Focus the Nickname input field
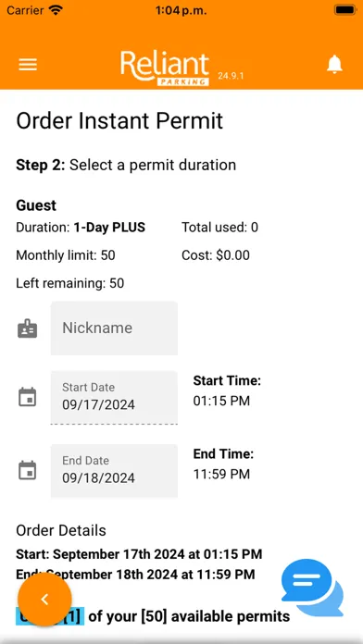363x644 pixels. point(114,328)
